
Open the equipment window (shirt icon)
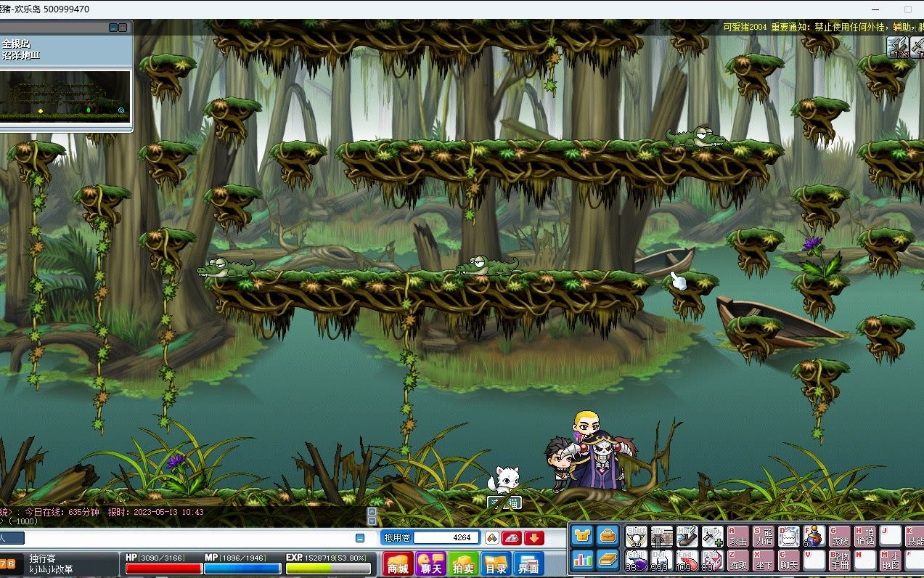583,536
